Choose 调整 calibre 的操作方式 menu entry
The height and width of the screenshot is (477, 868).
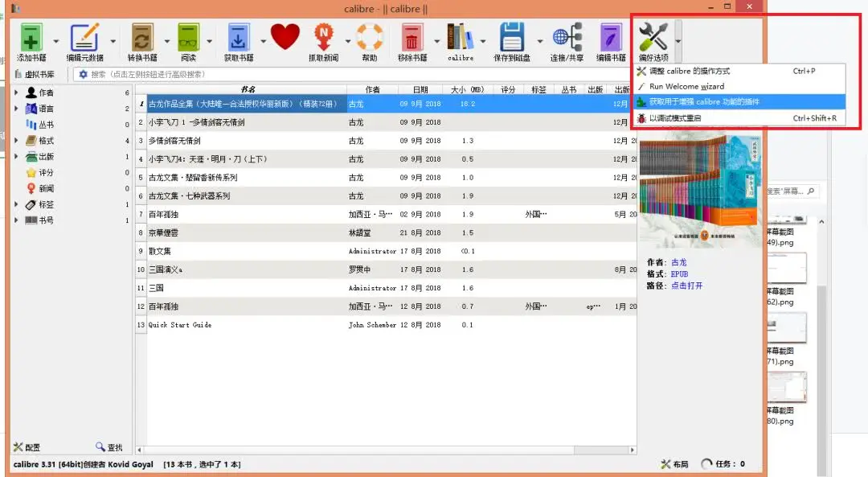click(739, 71)
